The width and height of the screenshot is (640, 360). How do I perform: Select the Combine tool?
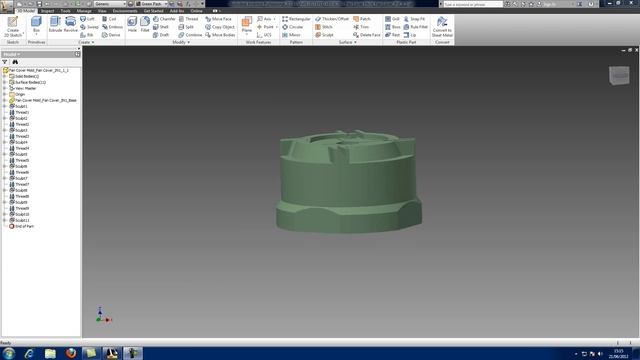[x=190, y=35]
